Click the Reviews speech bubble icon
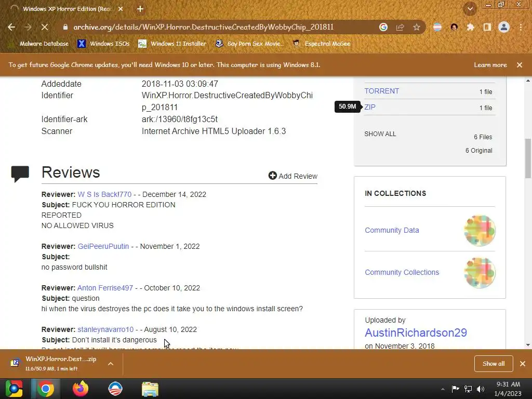This screenshot has height=399, width=532. coord(20,174)
